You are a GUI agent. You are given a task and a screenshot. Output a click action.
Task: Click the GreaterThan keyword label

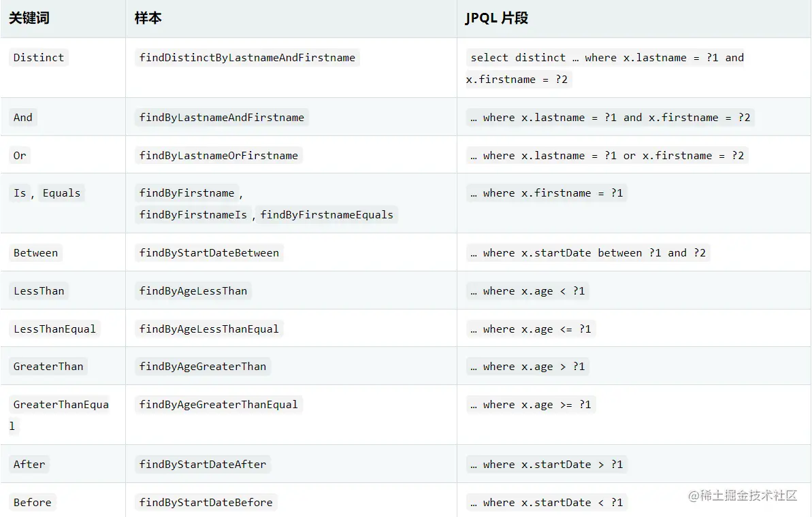point(48,366)
